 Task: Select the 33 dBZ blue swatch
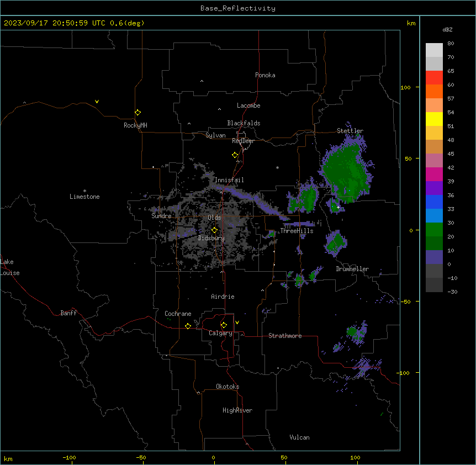pyautogui.click(x=434, y=202)
